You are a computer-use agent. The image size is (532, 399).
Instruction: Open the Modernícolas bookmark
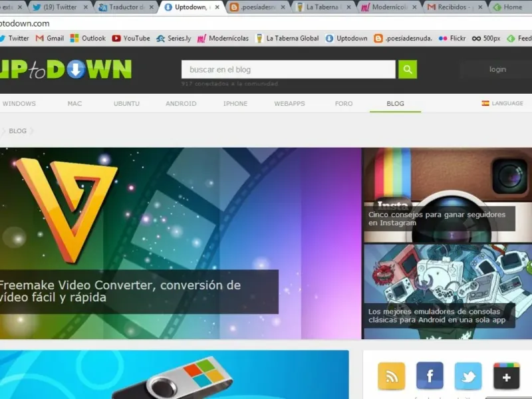[x=223, y=39]
